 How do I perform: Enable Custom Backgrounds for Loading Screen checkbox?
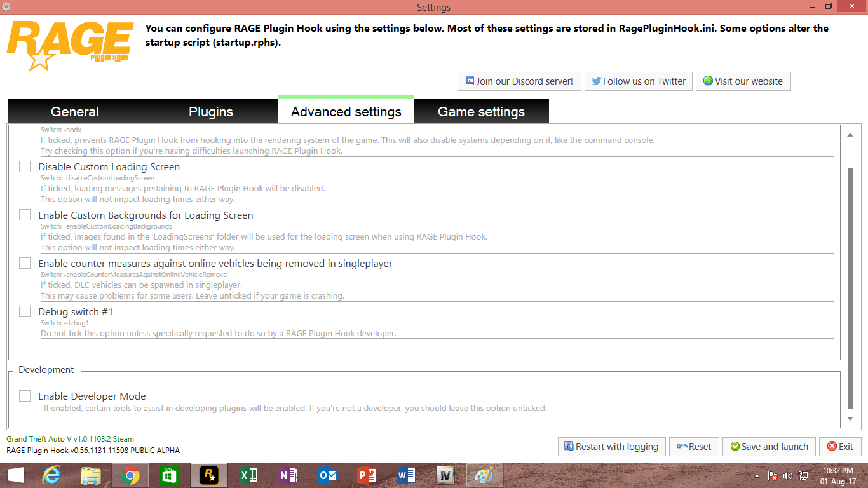(x=25, y=215)
